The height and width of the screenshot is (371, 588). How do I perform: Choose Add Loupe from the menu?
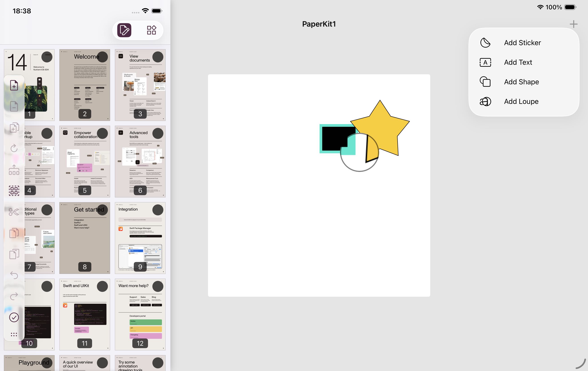521,101
